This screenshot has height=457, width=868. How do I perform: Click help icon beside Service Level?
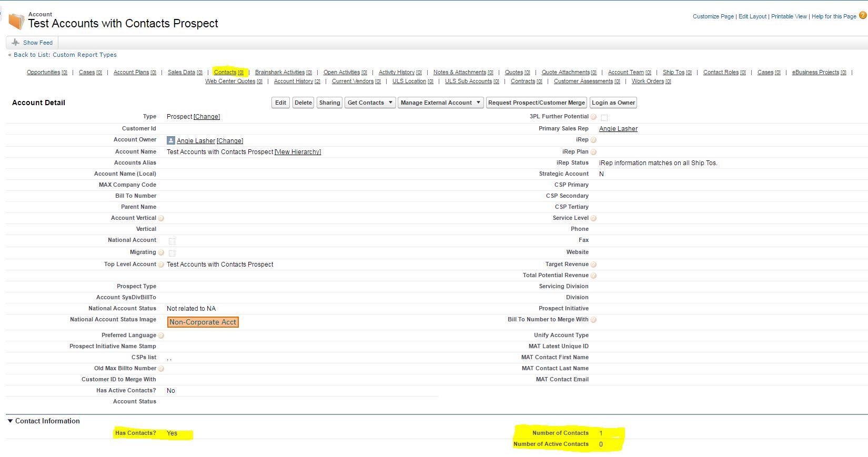(x=593, y=218)
